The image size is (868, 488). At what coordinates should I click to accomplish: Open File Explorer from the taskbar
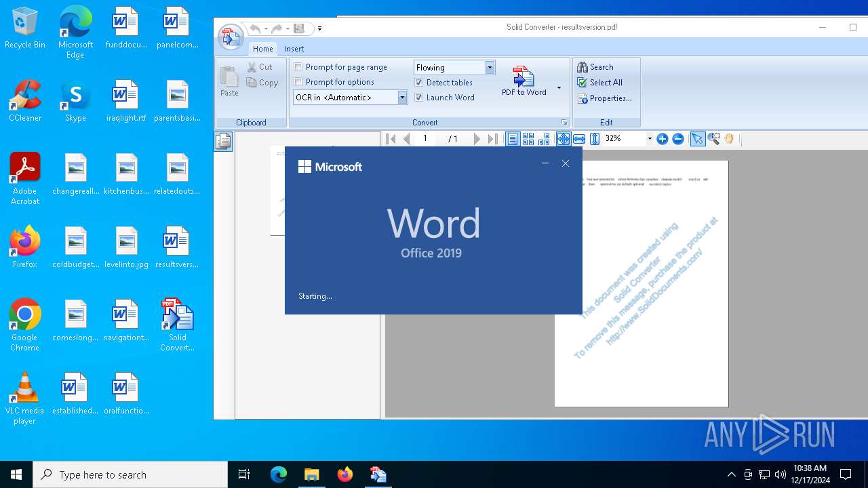[311, 474]
